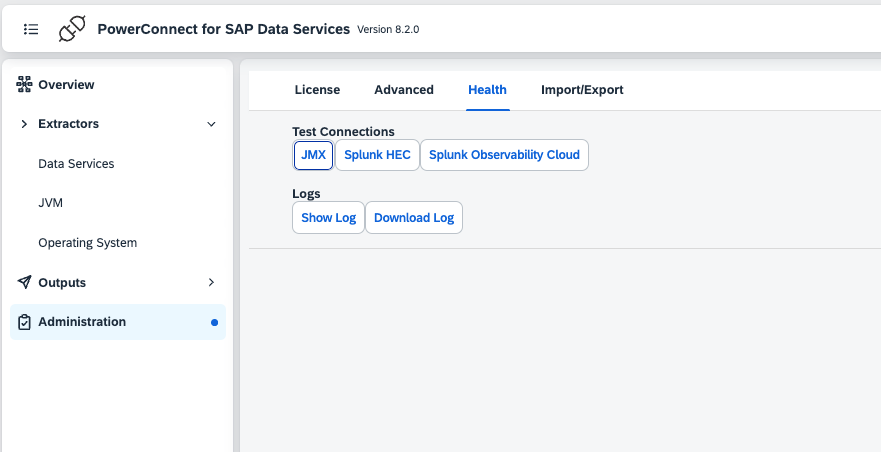This screenshot has width=881, height=452.
Task: Toggle the sidebar navigation menu icon
Action: click(31, 29)
